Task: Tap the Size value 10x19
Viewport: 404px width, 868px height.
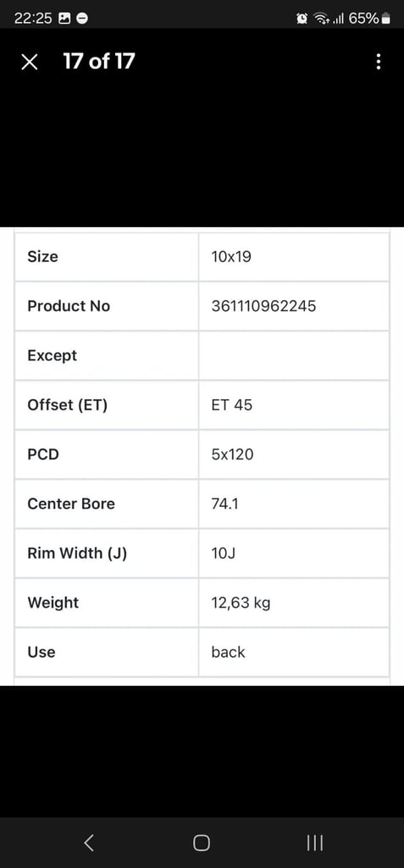Action: pyautogui.click(x=230, y=257)
